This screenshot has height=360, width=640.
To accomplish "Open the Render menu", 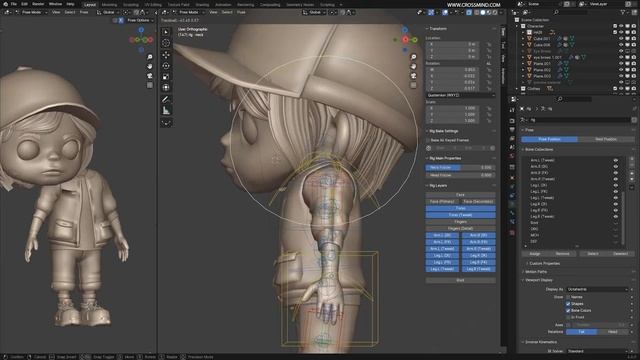I will (38, 4).
